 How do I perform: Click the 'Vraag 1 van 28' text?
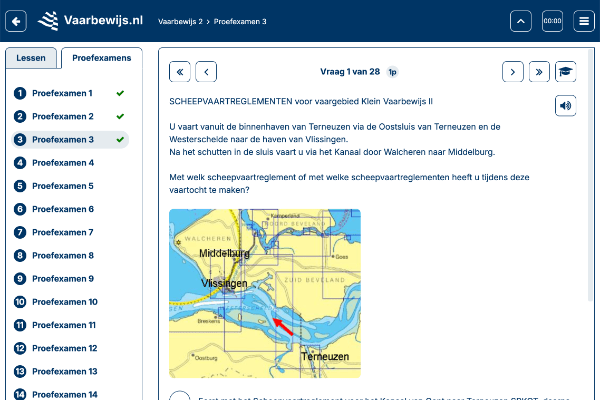tap(350, 72)
